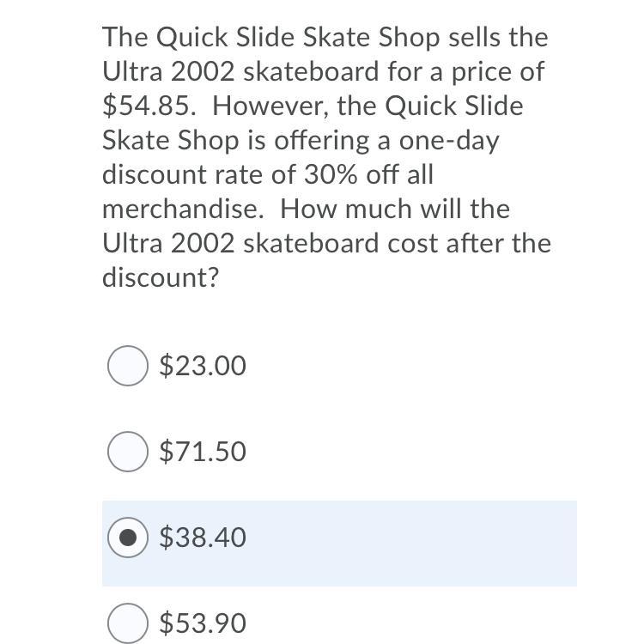Click the $38.40 answer label text

click(203, 538)
